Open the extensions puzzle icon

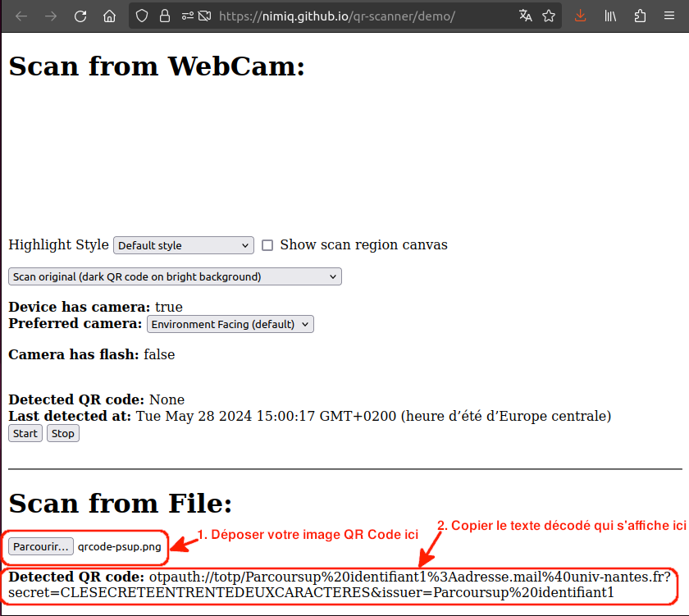641,16
